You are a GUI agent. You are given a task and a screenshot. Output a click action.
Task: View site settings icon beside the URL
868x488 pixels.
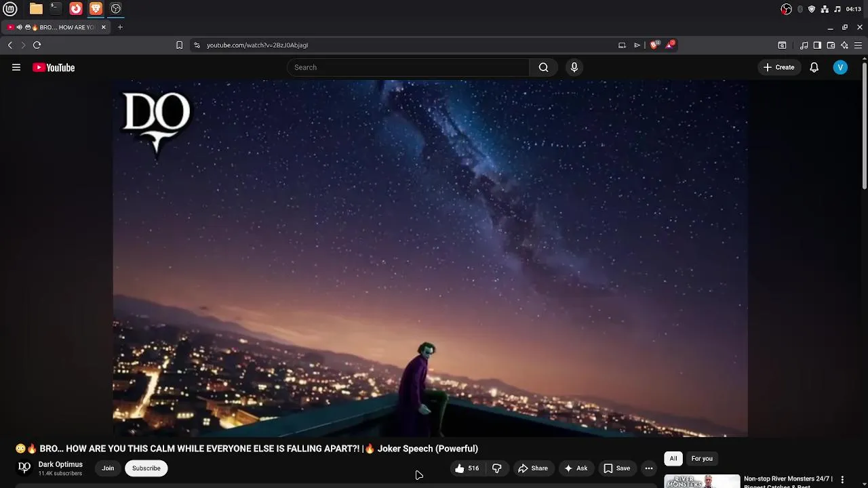(197, 45)
